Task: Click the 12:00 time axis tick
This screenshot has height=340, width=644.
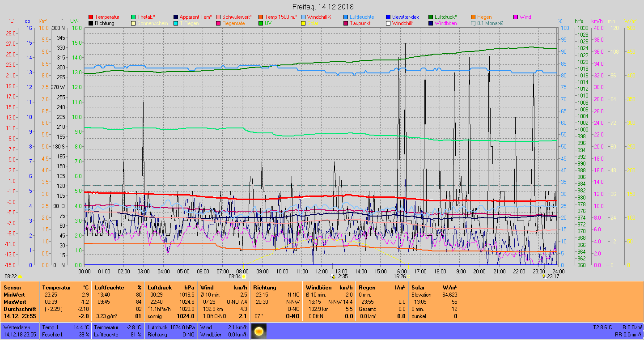Action: tap(322, 271)
